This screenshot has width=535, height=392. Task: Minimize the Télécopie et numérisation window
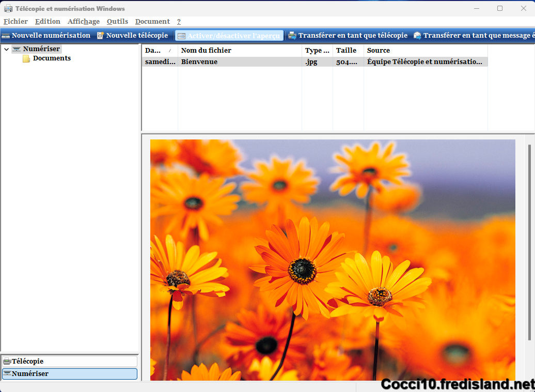(x=477, y=8)
